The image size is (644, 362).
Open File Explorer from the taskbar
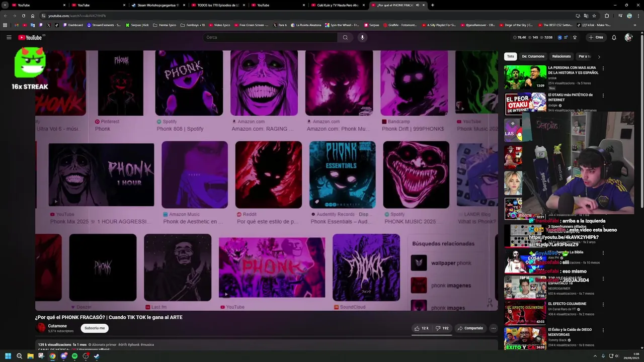click(x=30, y=356)
